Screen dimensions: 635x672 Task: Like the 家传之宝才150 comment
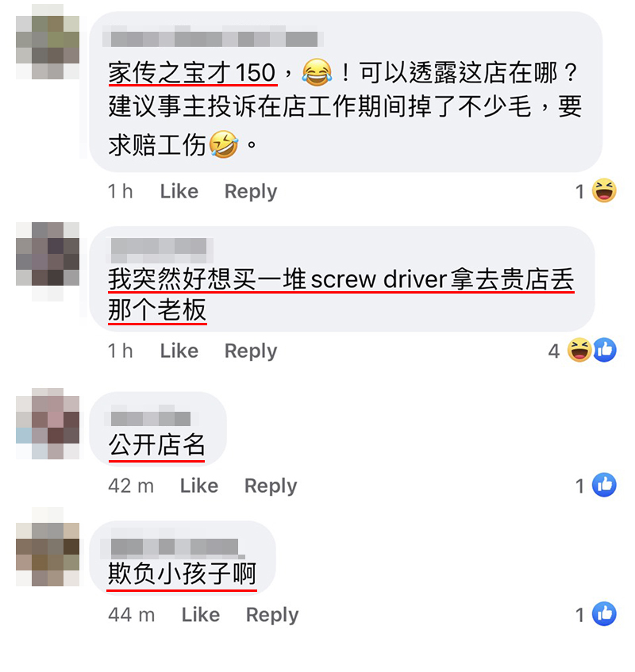179,191
